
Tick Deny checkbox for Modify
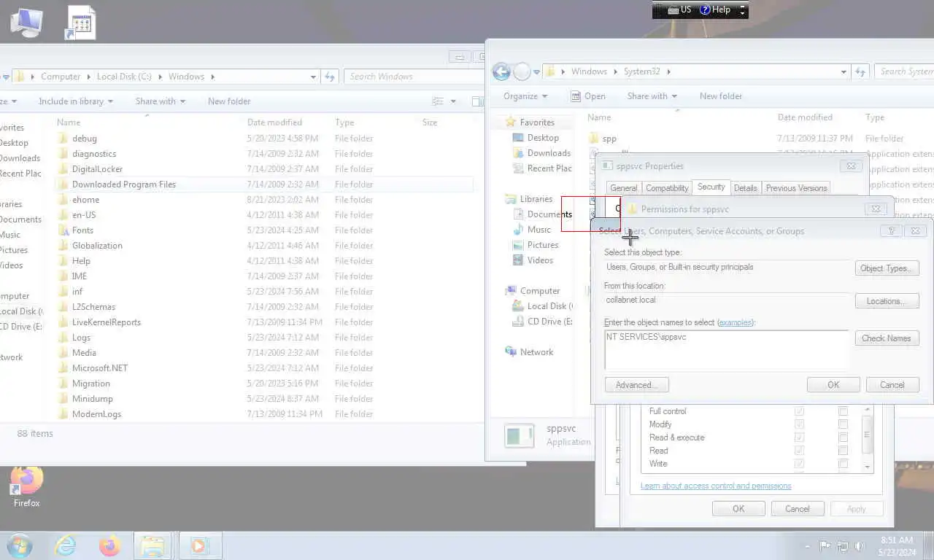tap(843, 424)
